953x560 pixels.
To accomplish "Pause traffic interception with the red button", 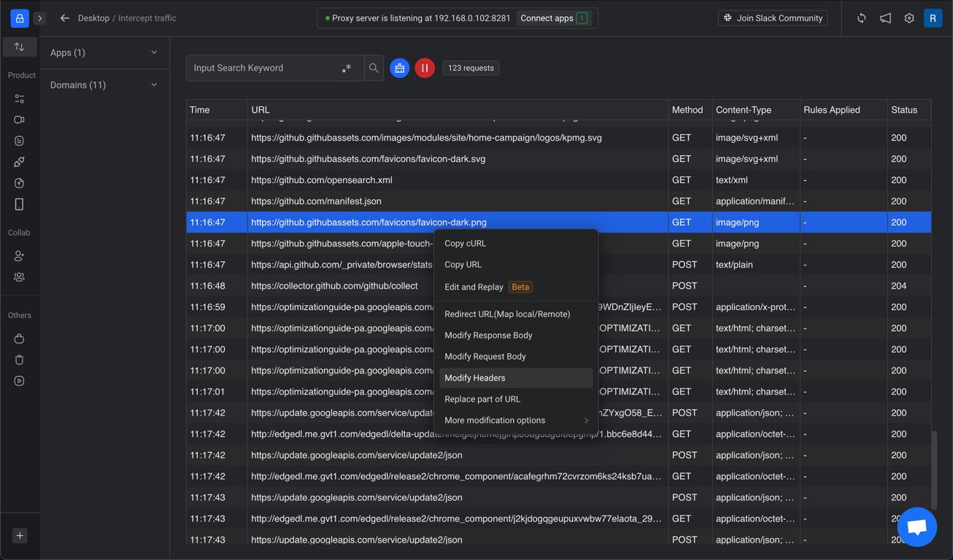I will 425,68.
